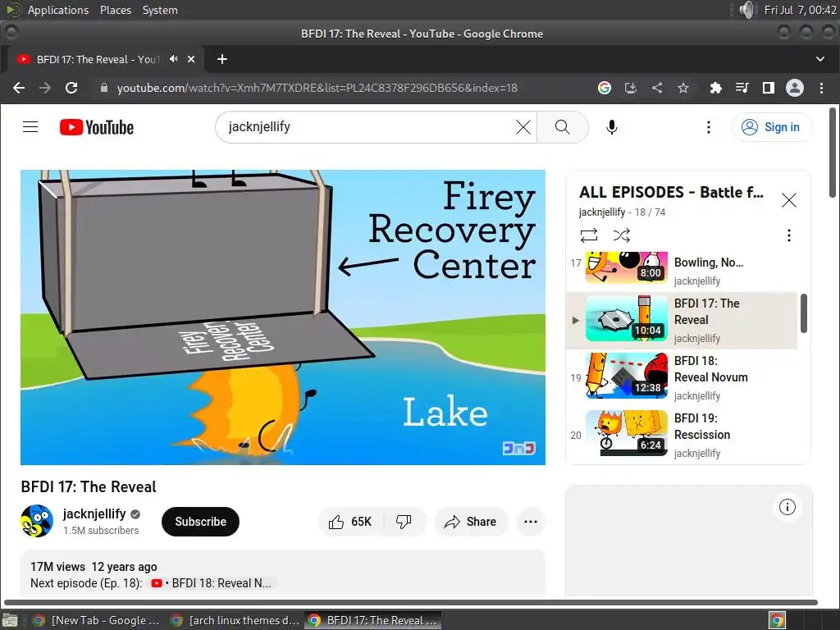Open the System menu
This screenshot has width=840, height=630.
[x=160, y=10]
